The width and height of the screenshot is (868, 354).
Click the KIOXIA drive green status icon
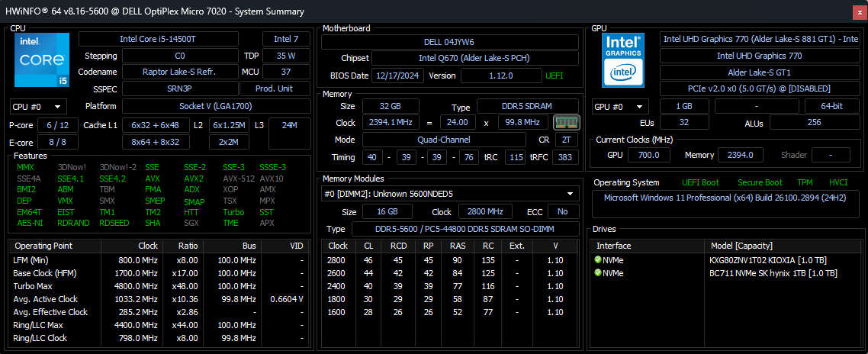click(x=598, y=260)
